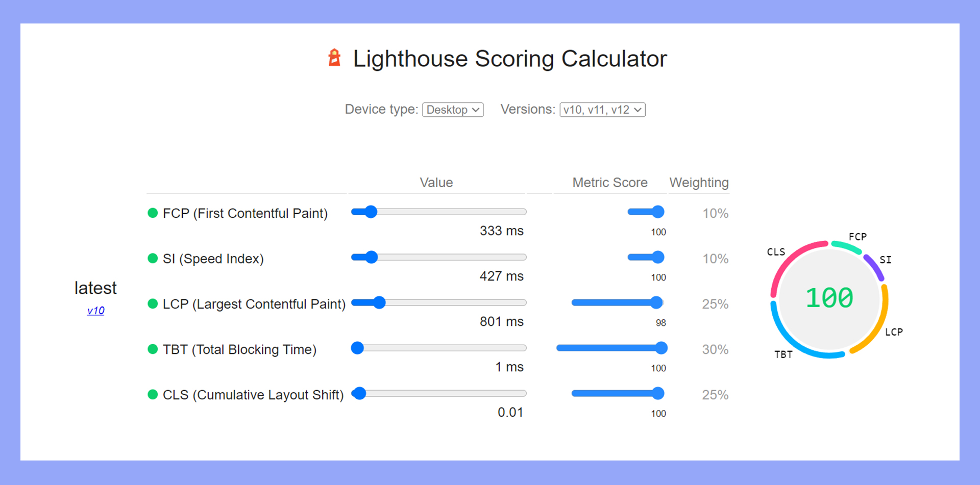Click the FCP value slider handle
This screenshot has height=485, width=980.
pyautogui.click(x=371, y=212)
